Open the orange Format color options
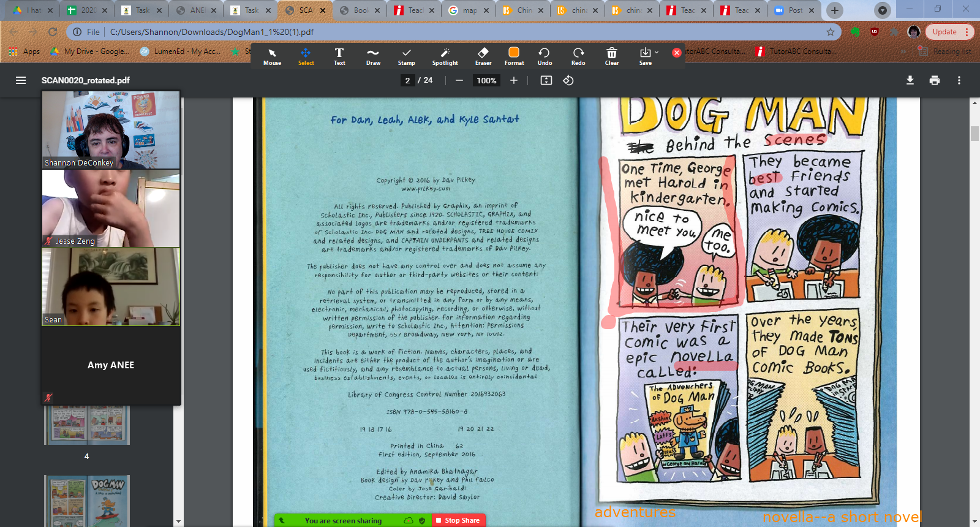Image resolution: width=980 pixels, height=527 pixels. (x=514, y=56)
